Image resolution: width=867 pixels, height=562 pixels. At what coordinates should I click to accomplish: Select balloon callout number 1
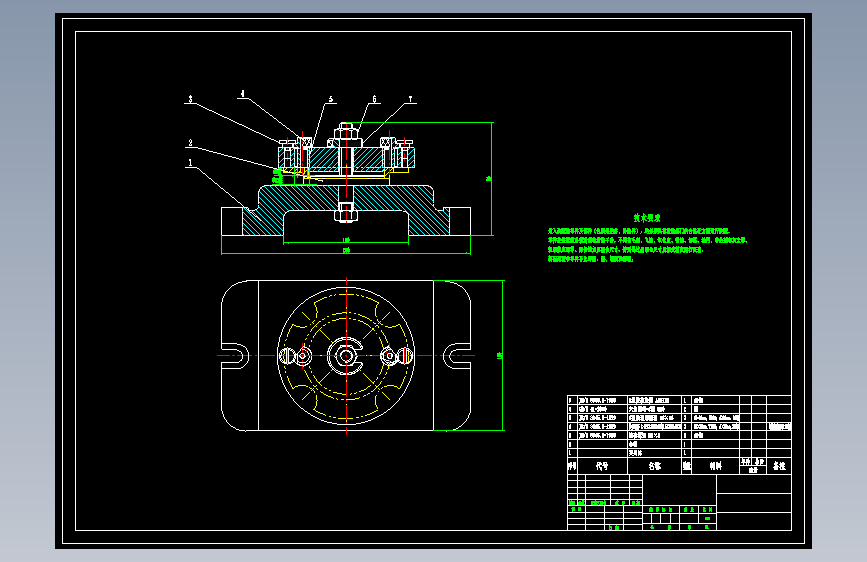click(x=191, y=163)
